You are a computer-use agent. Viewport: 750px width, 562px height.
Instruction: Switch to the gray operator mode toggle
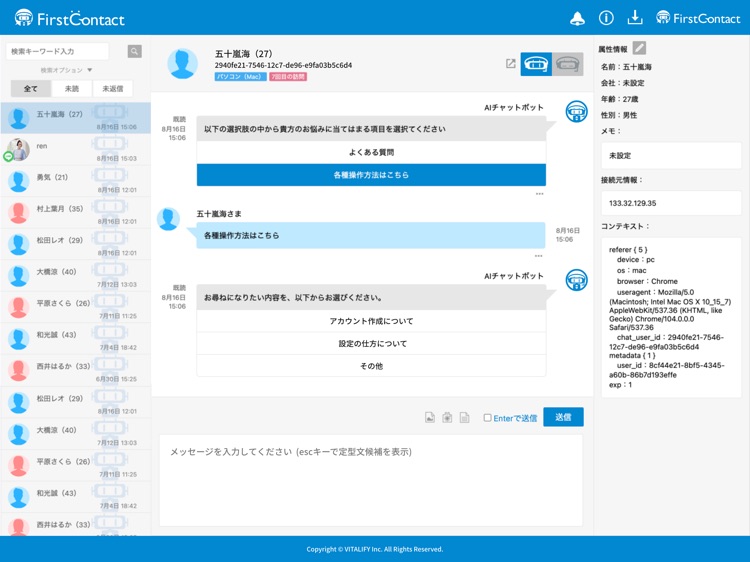pos(568,64)
